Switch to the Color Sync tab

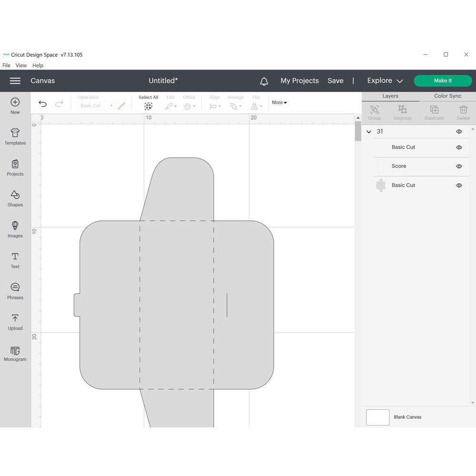(447, 96)
